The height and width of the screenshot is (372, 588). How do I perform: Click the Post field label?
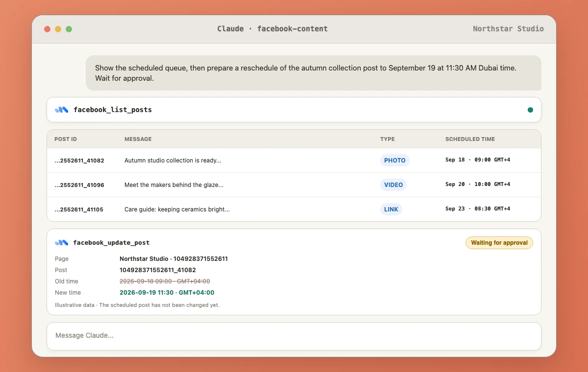61,270
